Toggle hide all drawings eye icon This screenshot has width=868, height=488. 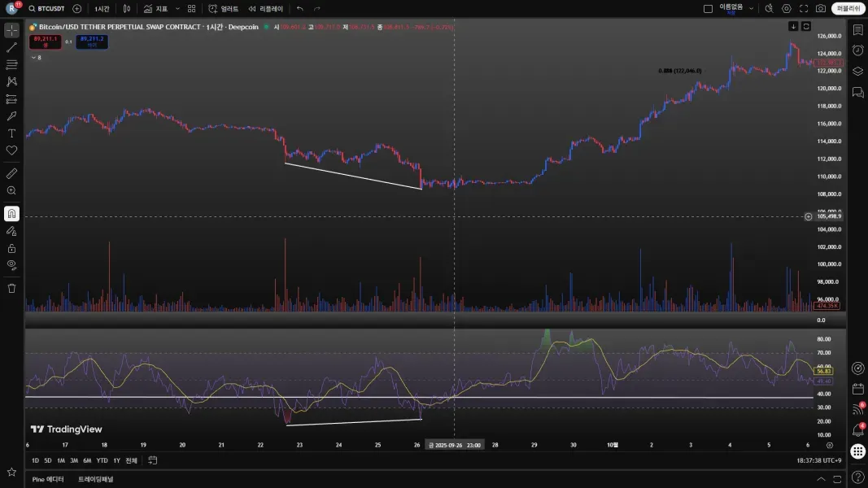[11, 265]
